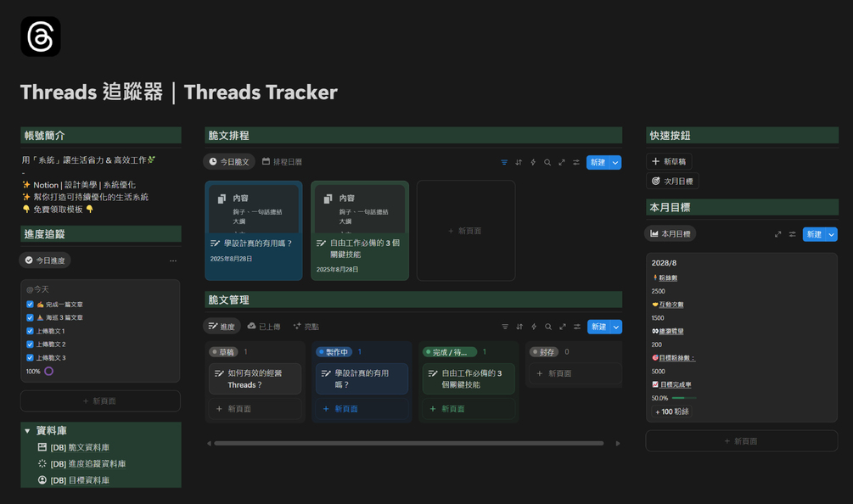Expand 本月目標 view to full page

[778, 234]
